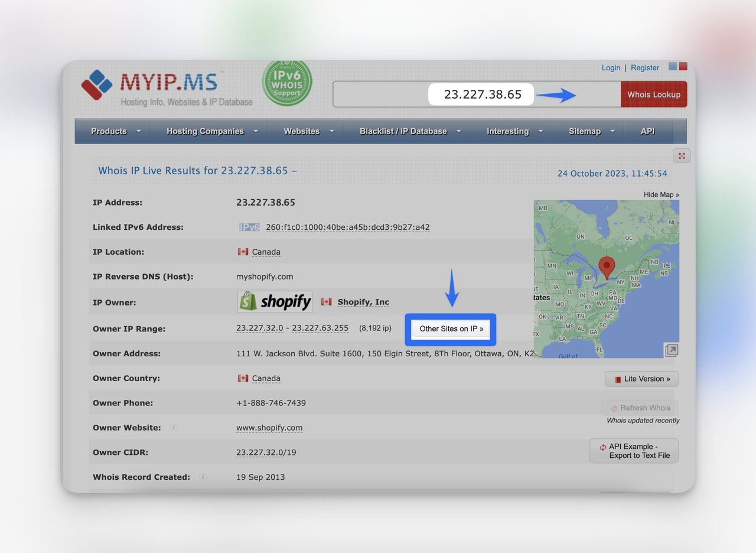Click the Refresh Whois button

point(640,408)
